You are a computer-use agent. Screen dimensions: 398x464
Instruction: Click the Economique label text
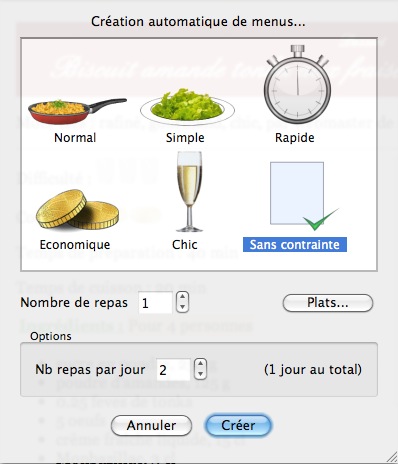click(x=75, y=245)
